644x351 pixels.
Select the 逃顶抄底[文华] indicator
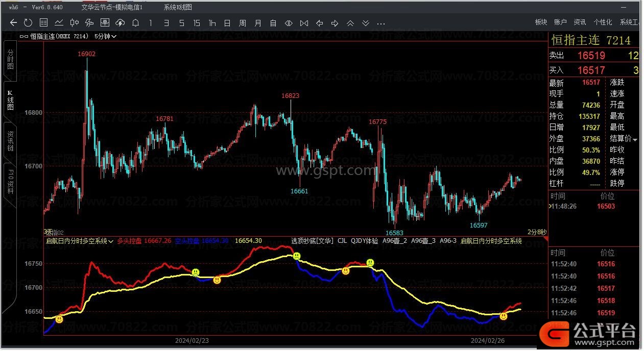[312, 241]
